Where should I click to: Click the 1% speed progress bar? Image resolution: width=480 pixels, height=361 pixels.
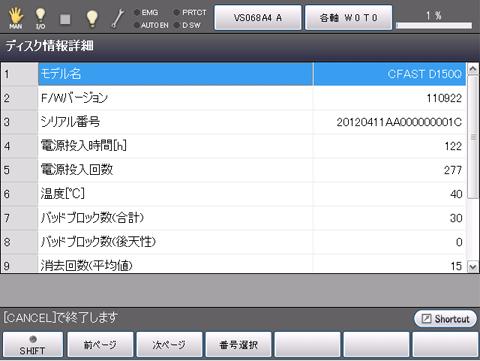[434, 25]
